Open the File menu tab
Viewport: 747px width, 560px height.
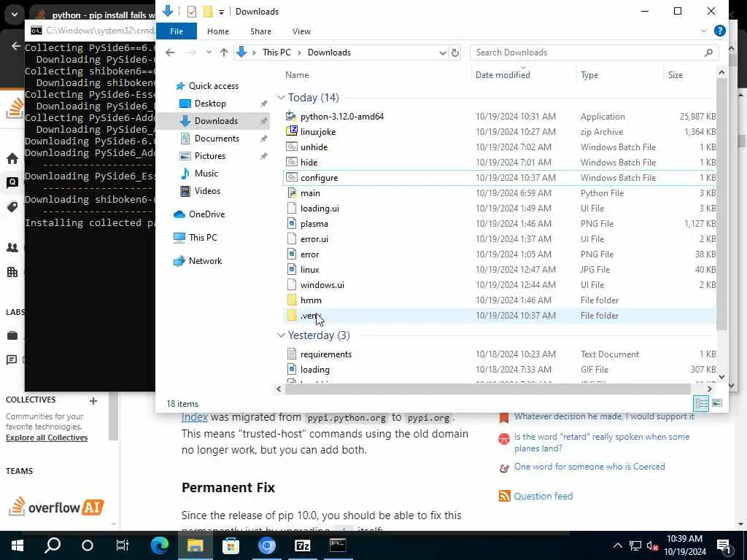(x=177, y=31)
